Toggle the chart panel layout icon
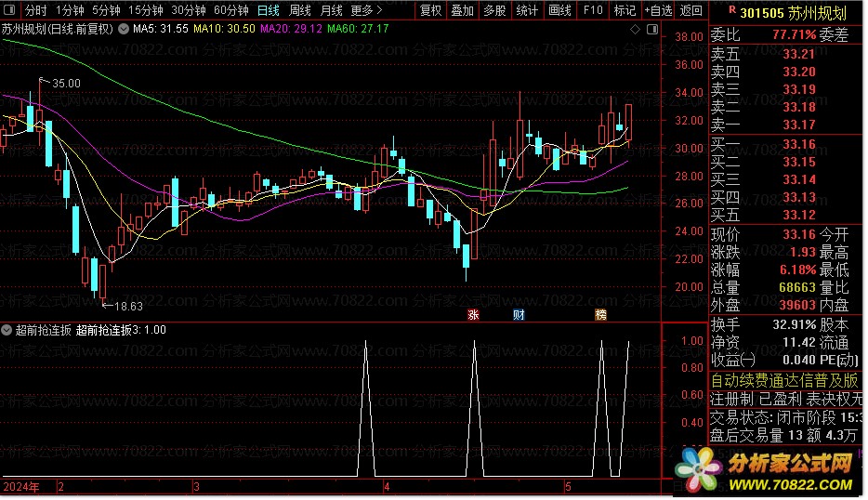 coord(652,30)
